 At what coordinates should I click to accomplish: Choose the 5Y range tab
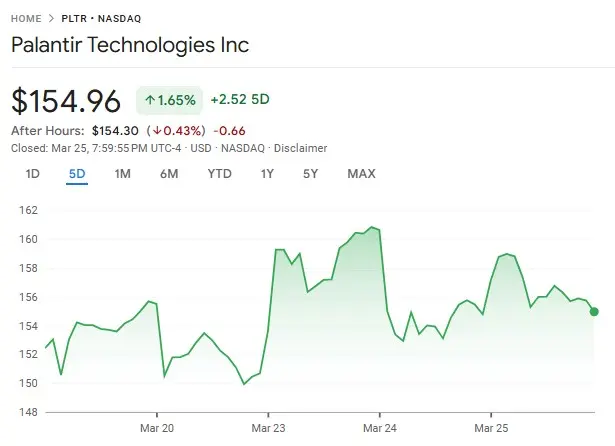click(311, 174)
